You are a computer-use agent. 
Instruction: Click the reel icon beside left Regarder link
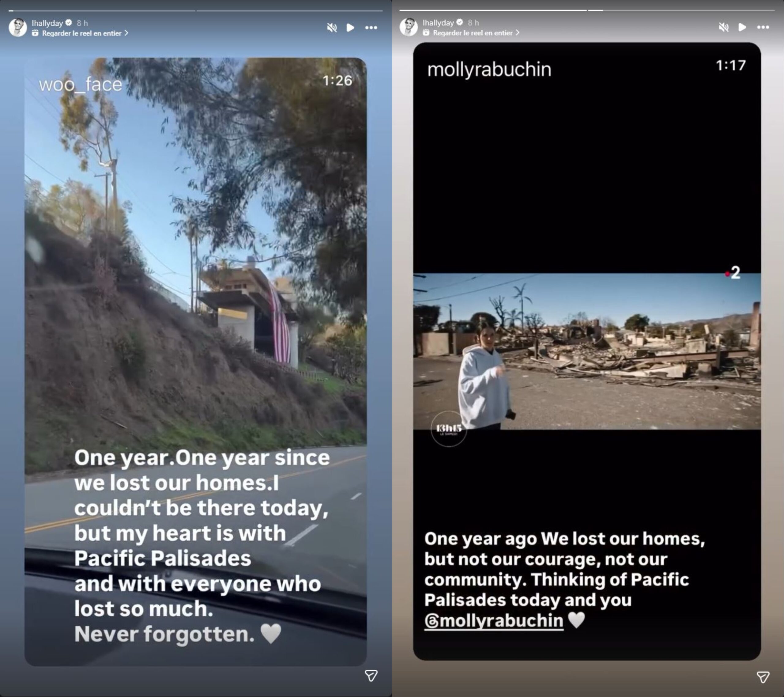click(35, 33)
